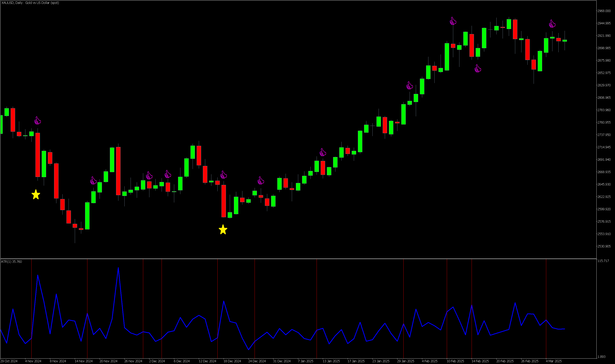Select the thumbs-up marker above the 13 Jan 2025 candle
Image resolution: width=615 pixels, height=364 pixels.
pos(323,152)
